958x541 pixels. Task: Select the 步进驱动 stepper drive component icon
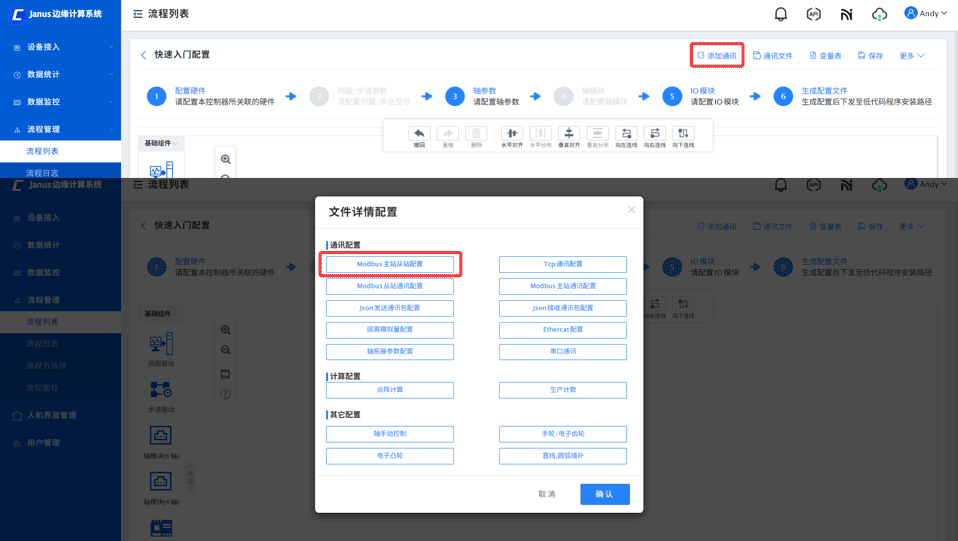coord(161,390)
